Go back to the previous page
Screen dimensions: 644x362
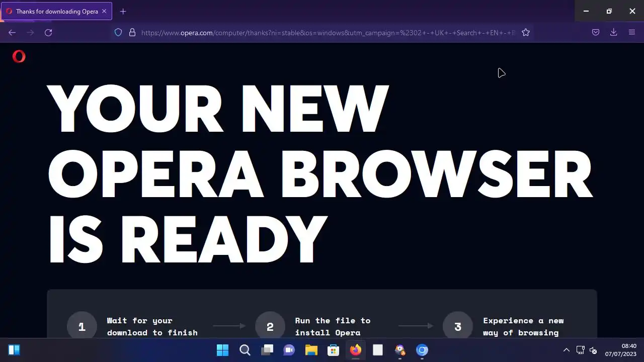tap(12, 32)
